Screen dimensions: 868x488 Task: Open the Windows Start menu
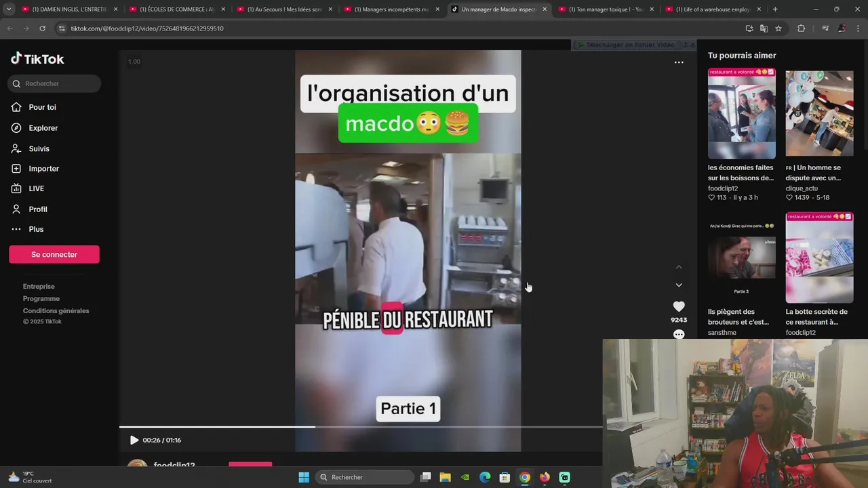(304, 477)
